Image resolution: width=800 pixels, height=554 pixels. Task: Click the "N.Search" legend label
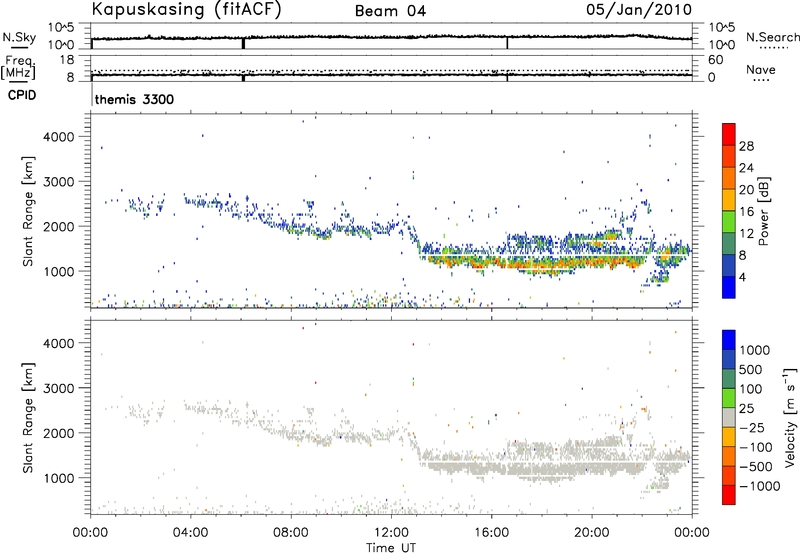[x=772, y=37]
